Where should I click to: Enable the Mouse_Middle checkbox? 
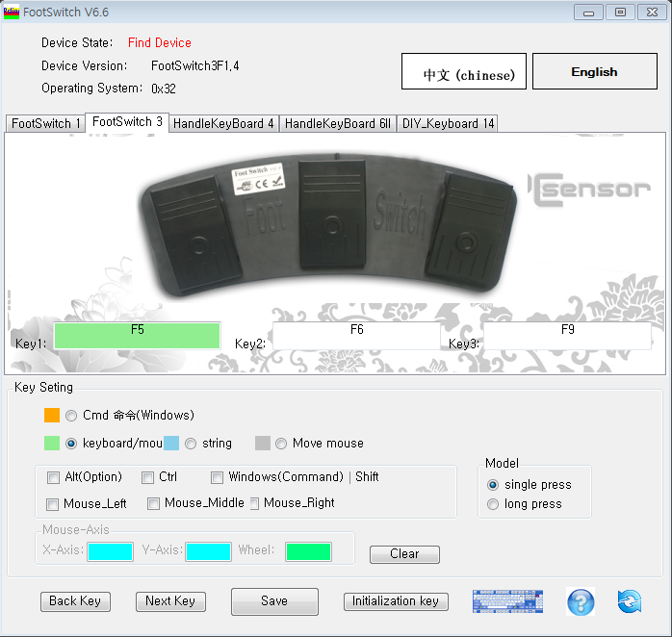153,503
